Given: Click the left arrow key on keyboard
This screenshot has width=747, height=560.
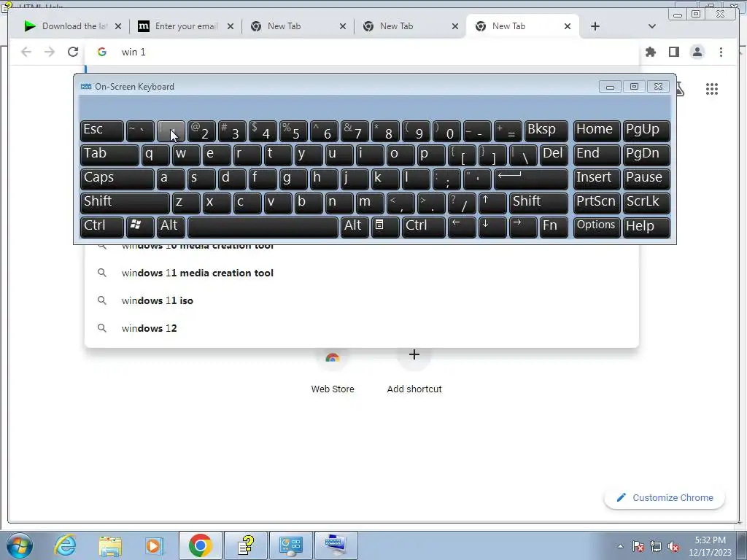Looking at the screenshot, I should click(462, 227).
